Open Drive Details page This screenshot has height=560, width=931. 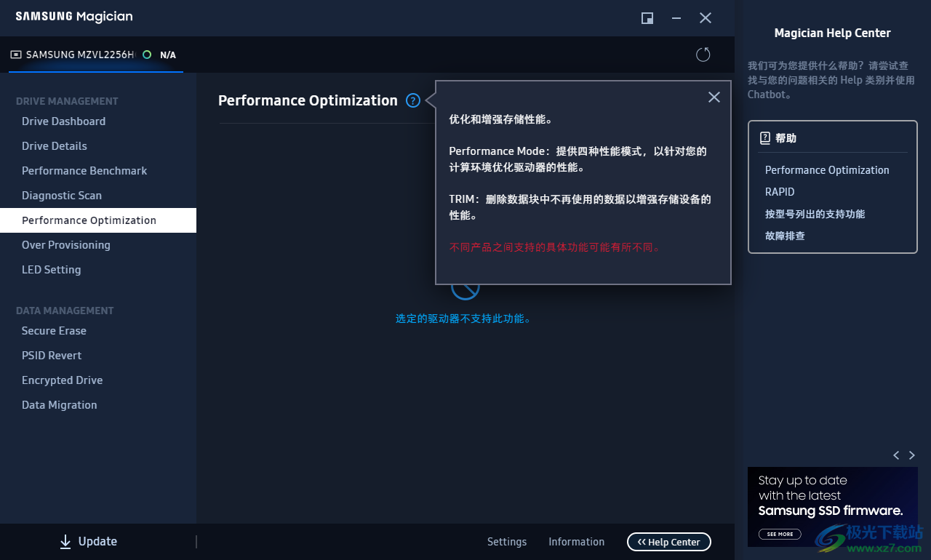(55, 146)
